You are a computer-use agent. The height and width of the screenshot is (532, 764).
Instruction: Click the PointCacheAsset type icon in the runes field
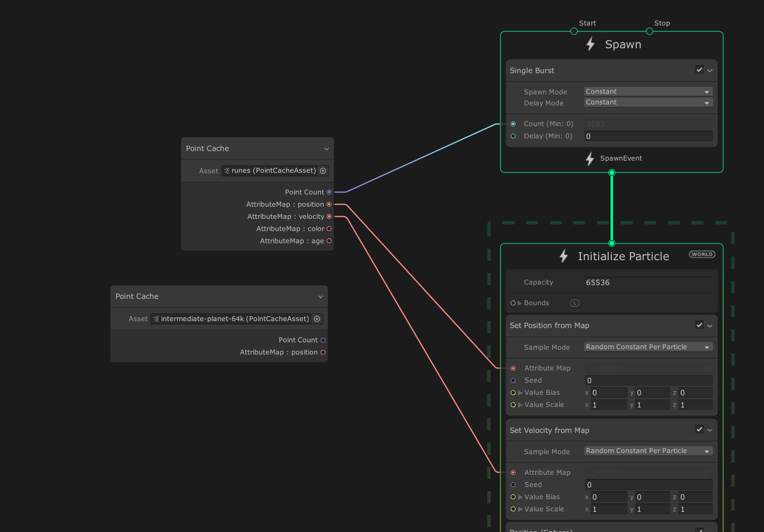coord(226,171)
